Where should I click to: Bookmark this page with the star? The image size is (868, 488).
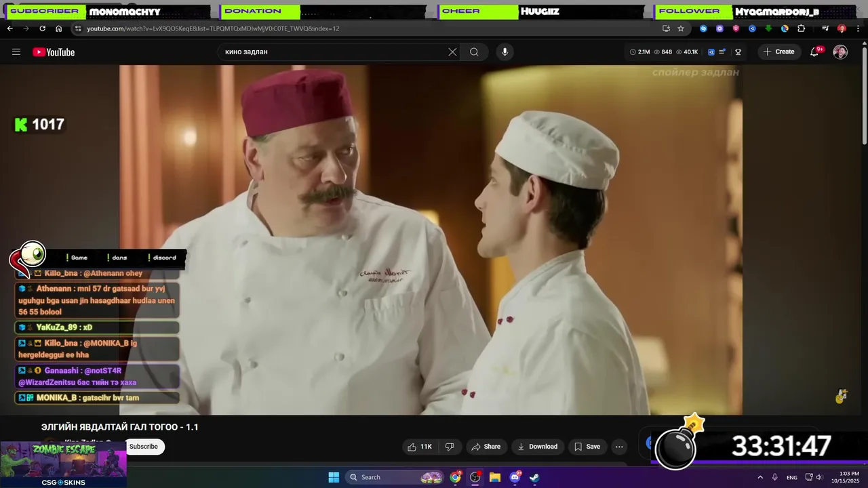681,28
